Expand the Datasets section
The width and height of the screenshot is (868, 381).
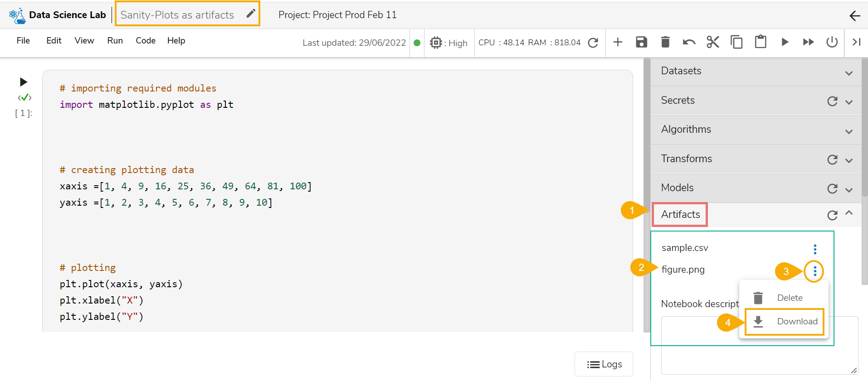click(x=849, y=73)
